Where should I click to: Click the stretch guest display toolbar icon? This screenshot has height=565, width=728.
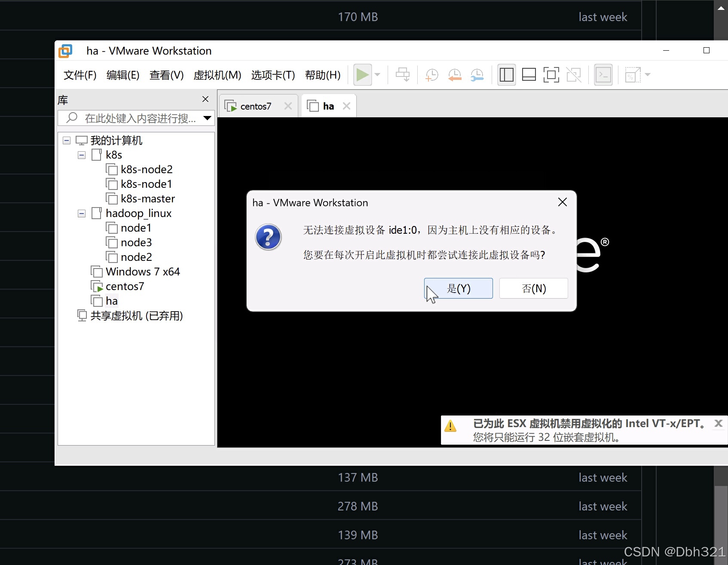click(632, 75)
